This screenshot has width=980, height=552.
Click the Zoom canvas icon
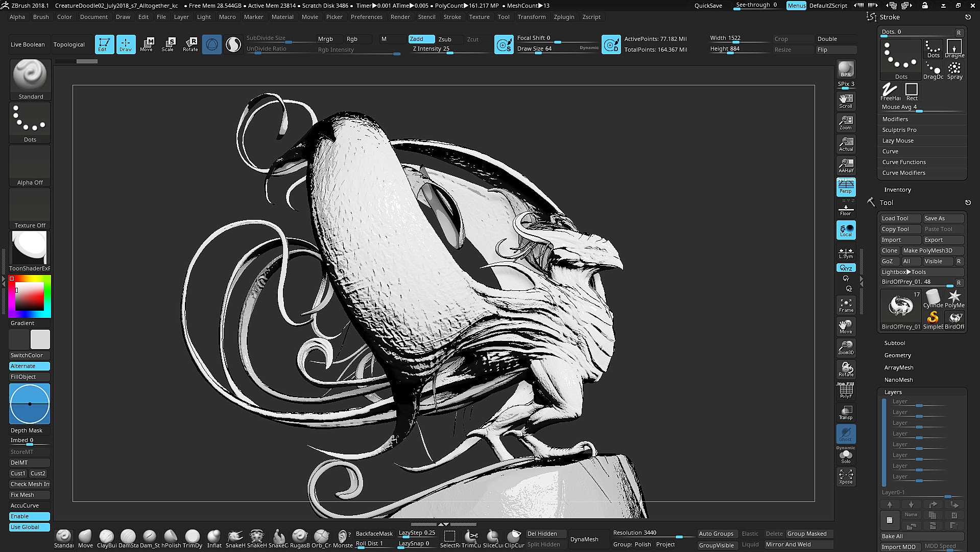(x=846, y=122)
